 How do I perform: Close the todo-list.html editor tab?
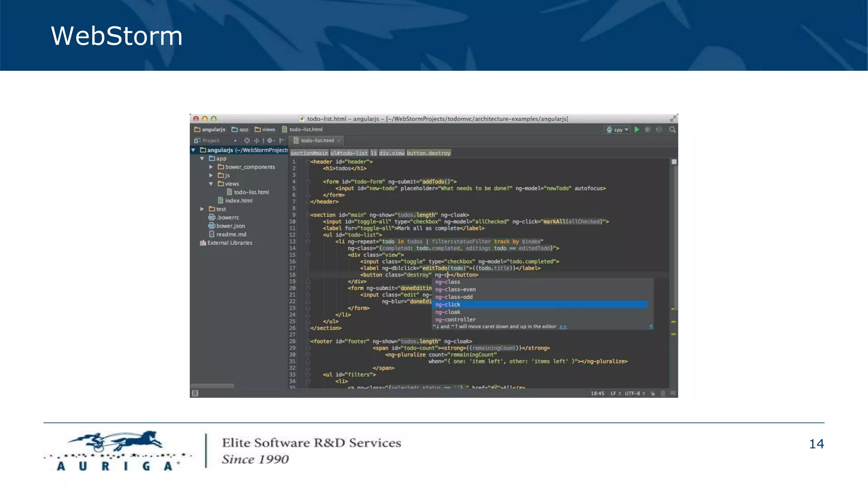(x=339, y=141)
